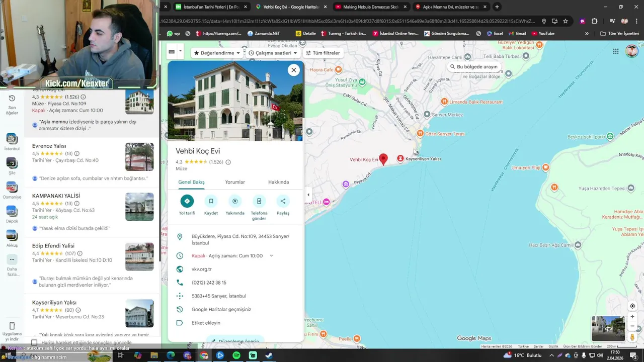Click Uygulamayı indir phone icon
Image resolution: width=644 pixels, height=362 pixels.
12,326
